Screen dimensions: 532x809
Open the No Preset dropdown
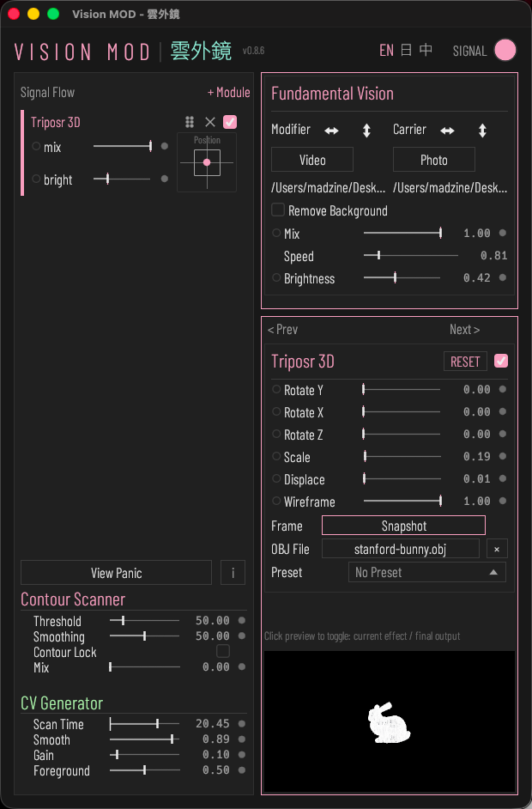[x=426, y=572]
